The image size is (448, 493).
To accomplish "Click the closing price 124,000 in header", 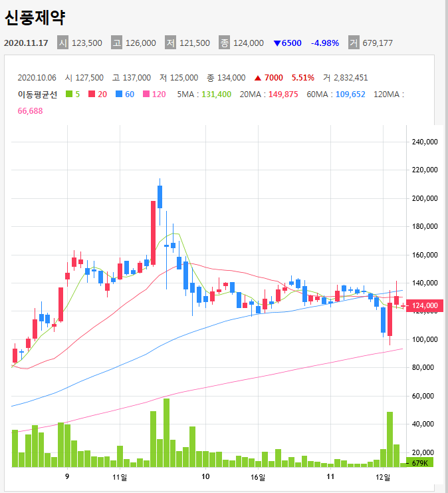I will coord(249,43).
